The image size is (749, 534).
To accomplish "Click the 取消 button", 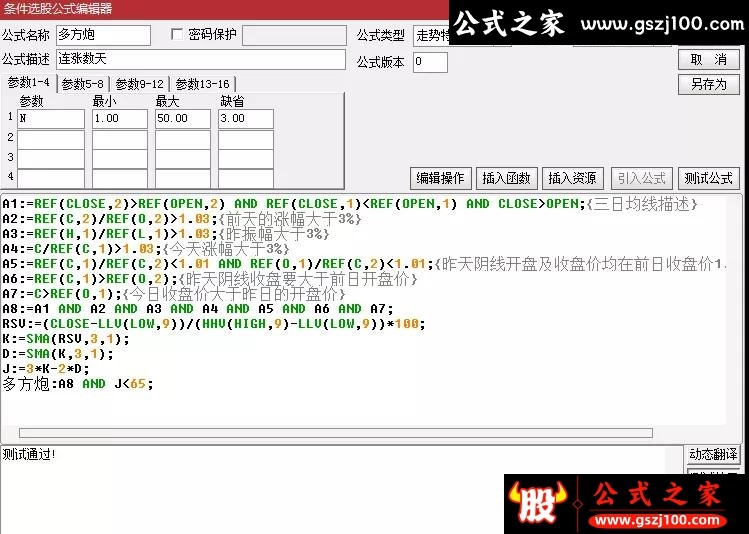I will 709,60.
